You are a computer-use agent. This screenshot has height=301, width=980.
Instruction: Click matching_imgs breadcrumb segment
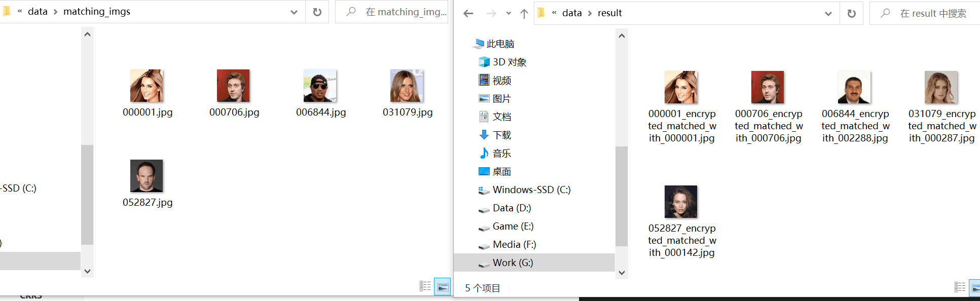96,12
